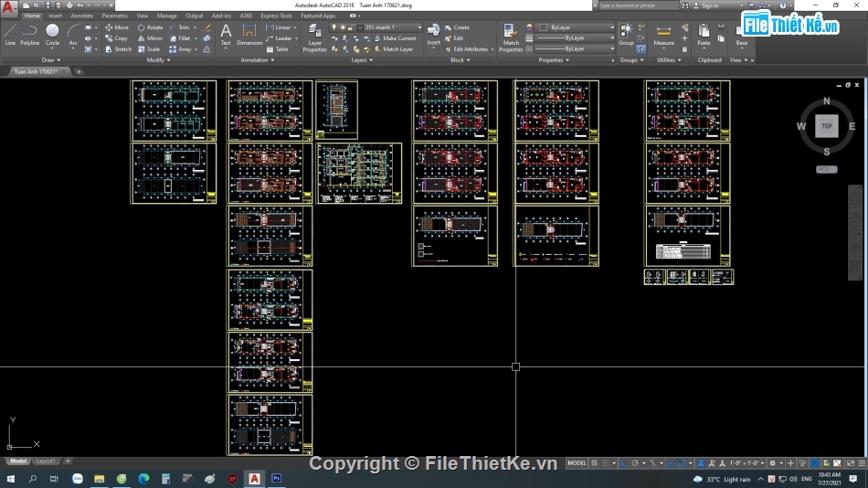Click the object color wheel icon
This screenshot has height=488, width=868.
(x=529, y=27)
